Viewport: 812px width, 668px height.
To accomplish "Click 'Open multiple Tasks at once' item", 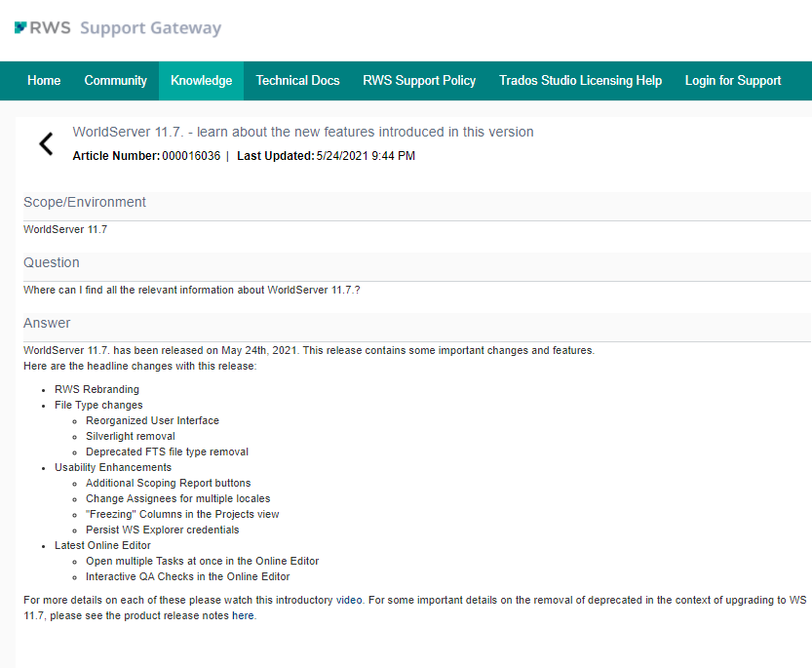I will point(203,562).
